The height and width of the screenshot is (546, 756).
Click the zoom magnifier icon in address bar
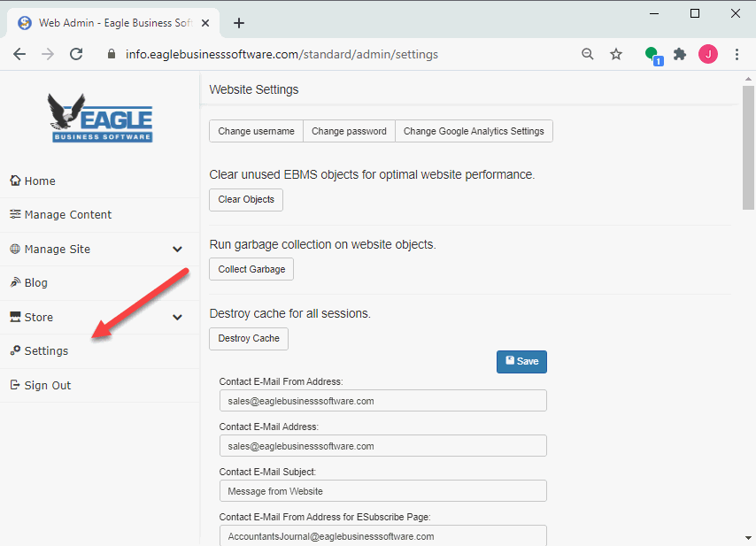tap(588, 54)
